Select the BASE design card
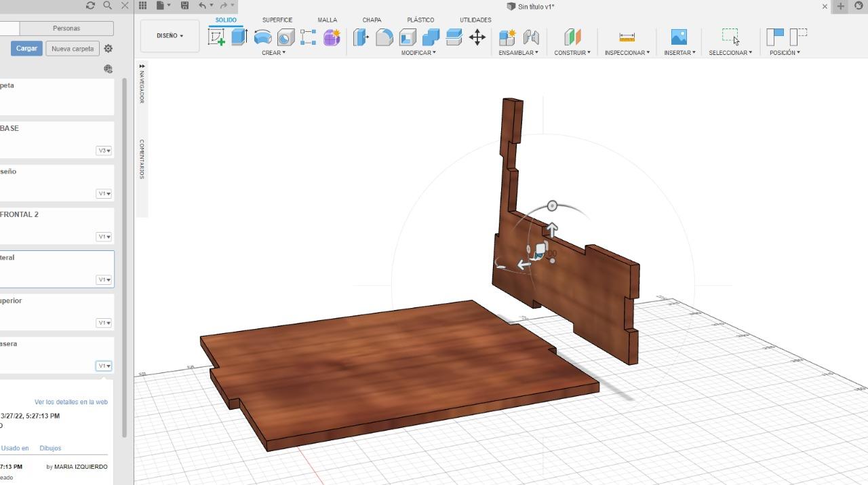The height and width of the screenshot is (485, 868). pyautogui.click(x=57, y=140)
